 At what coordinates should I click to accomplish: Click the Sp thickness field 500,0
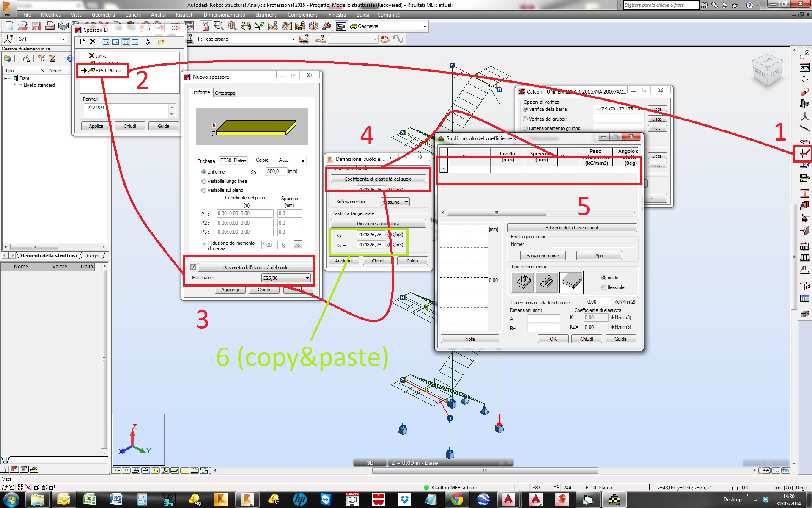click(276, 171)
